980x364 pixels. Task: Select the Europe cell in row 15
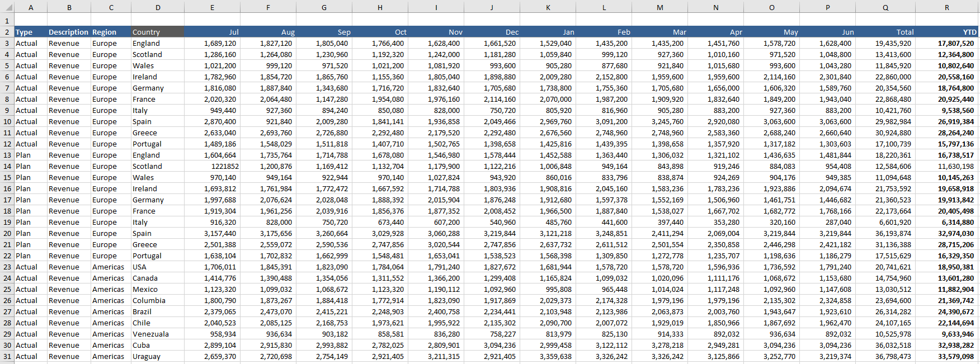(x=111, y=177)
